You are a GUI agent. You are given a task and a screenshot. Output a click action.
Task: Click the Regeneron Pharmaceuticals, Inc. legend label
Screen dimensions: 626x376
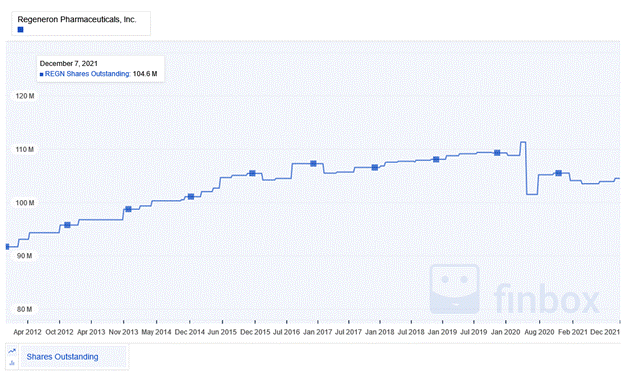point(77,19)
